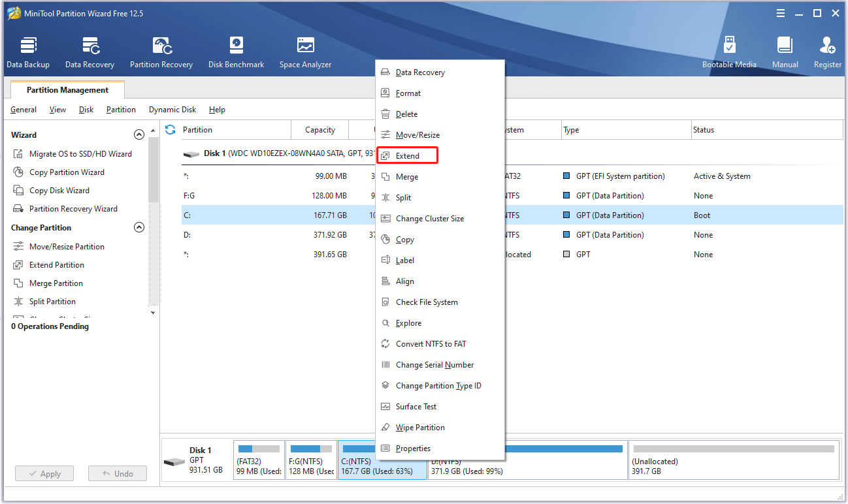Select Surface Test from the context menu

tap(439, 407)
